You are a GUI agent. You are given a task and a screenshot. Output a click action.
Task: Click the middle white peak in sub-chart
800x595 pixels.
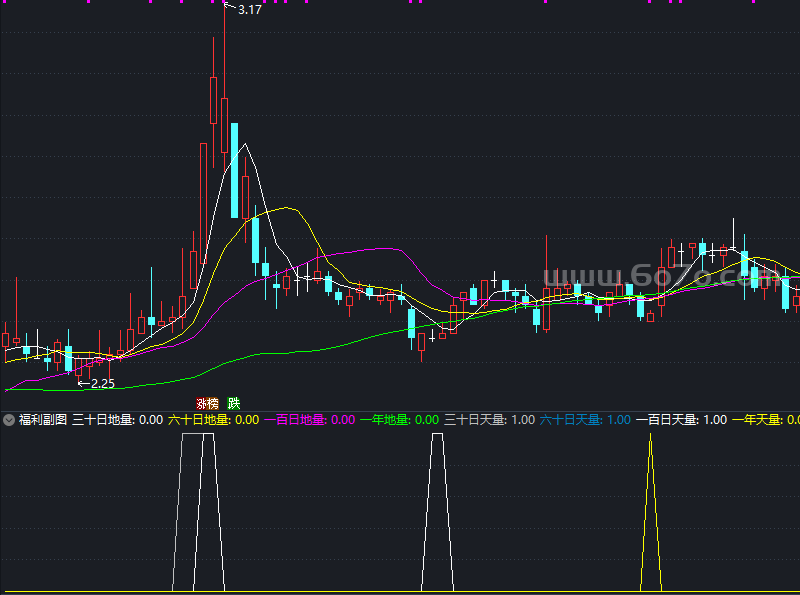coord(437,510)
